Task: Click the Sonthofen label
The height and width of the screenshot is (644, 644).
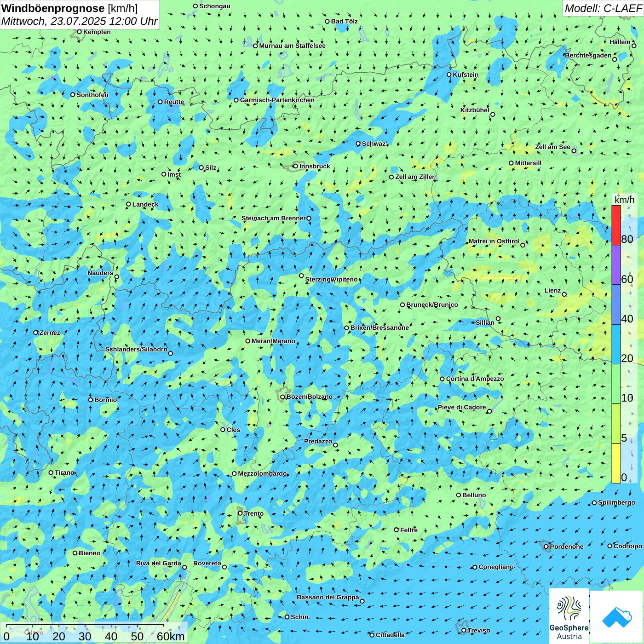Action: tap(92, 95)
